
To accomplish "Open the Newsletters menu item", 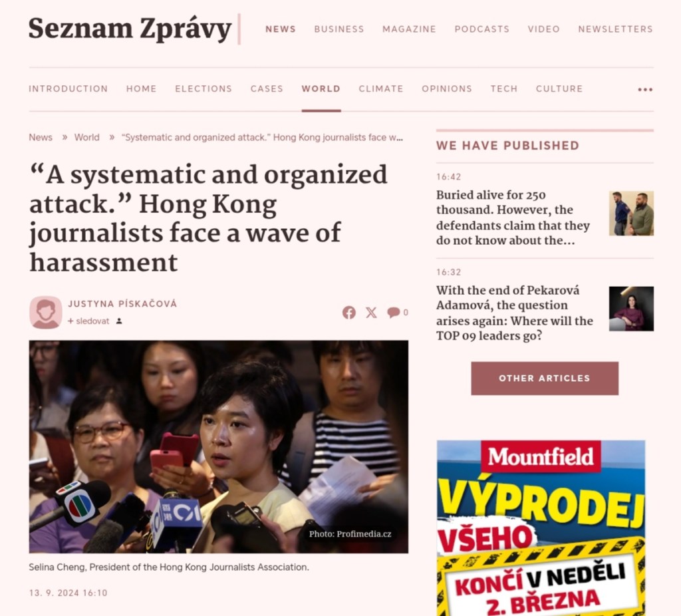I will pos(615,29).
